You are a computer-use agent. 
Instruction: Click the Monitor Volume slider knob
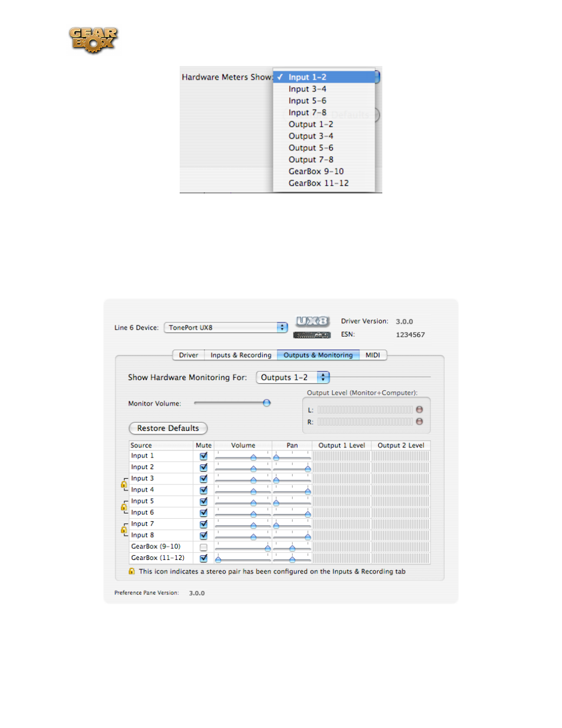pos(267,403)
